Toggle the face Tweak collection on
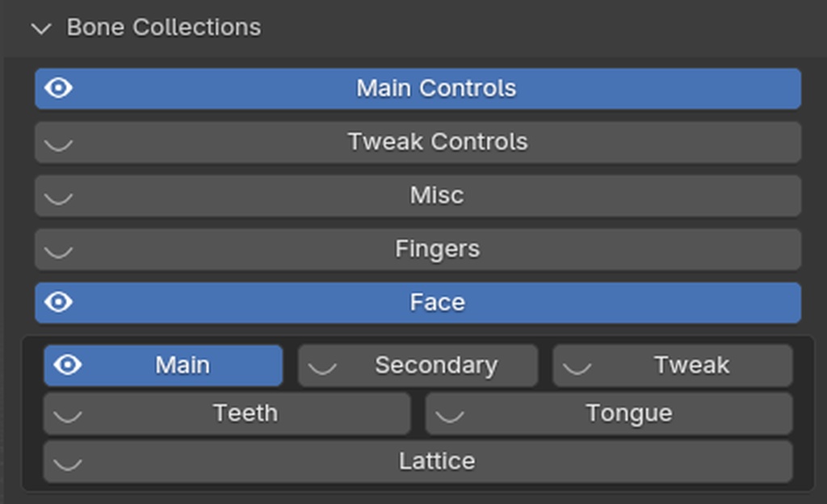 pyautogui.click(x=577, y=367)
